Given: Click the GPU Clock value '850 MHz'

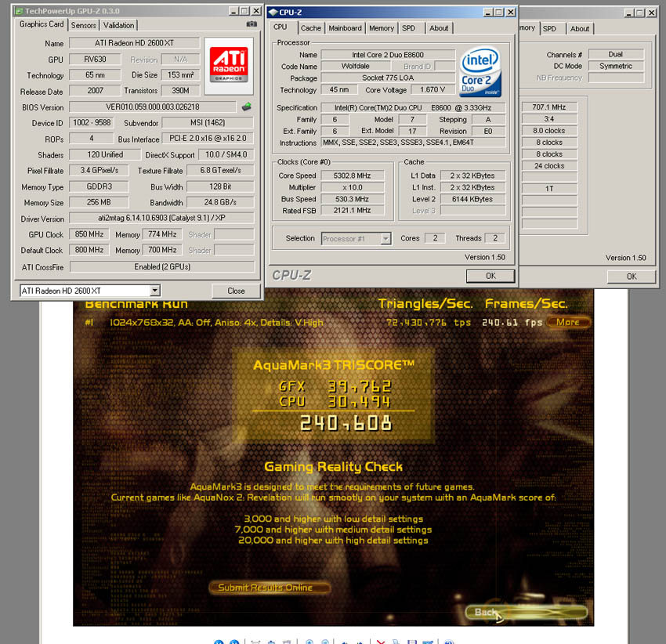Looking at the screenshot, I should pos(89,234).
